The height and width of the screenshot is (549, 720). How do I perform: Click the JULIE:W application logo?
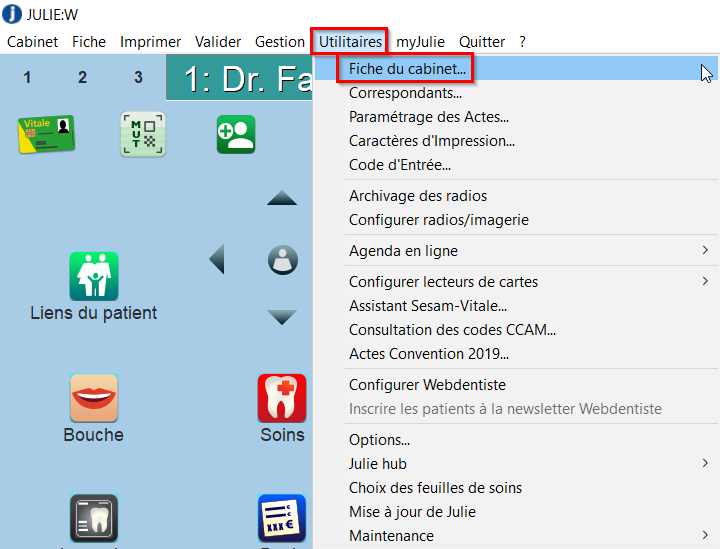12,14
